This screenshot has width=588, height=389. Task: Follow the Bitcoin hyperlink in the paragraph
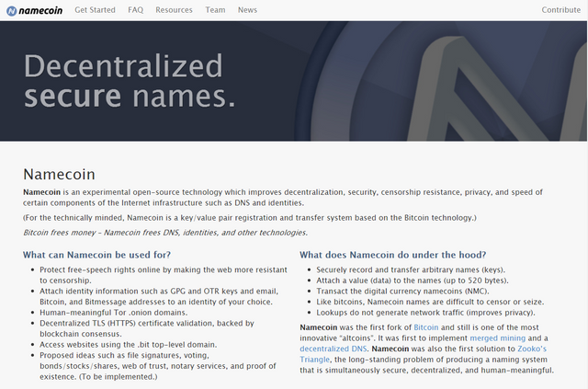point(426,327)
